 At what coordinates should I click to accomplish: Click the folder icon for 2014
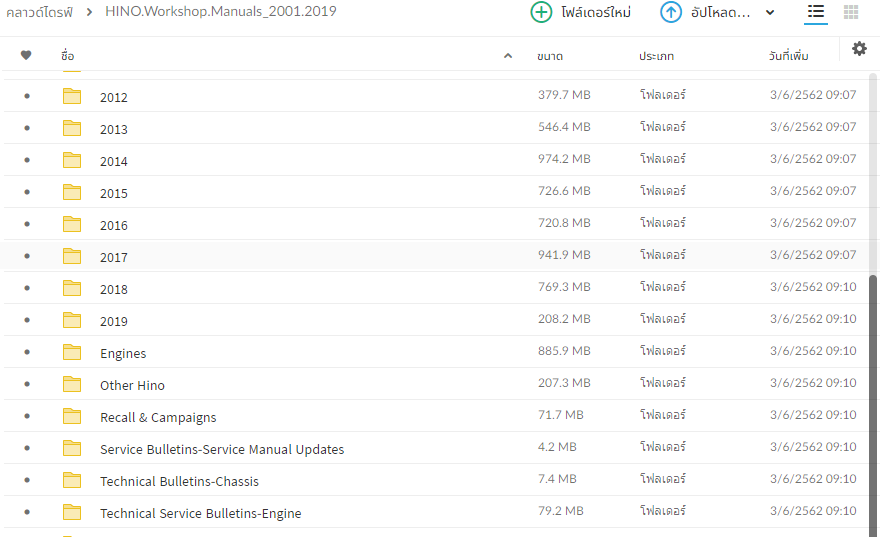tap(72, 160)
